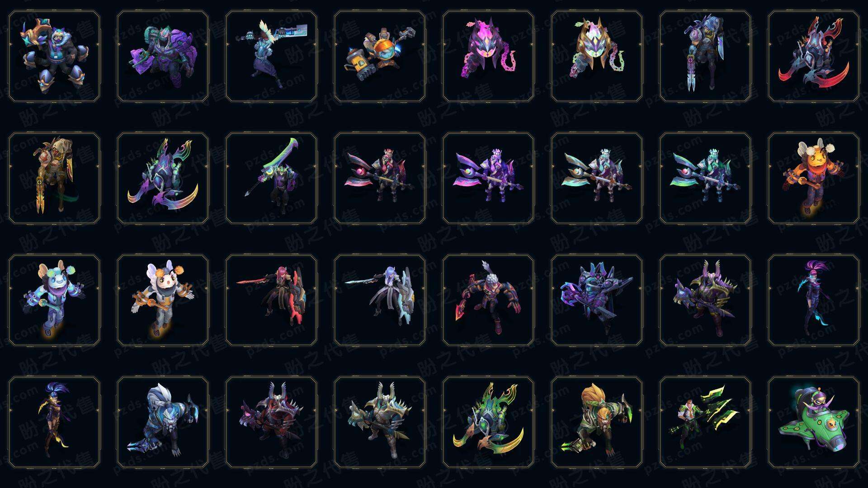The width and height of the screenshot is (868, 488).
Task: Select the lavender-haired swordswoman with white blade
Action: pyautogui.click(x=380, y=300)
